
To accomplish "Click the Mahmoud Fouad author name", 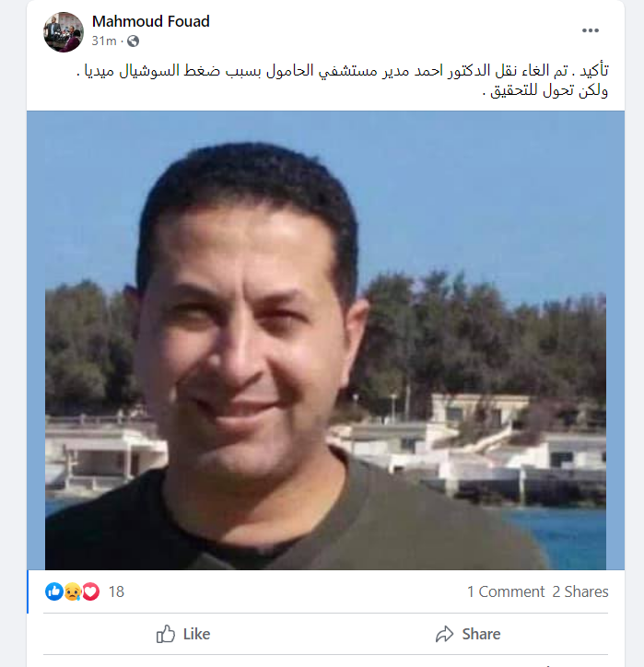I will pos(150,21).
